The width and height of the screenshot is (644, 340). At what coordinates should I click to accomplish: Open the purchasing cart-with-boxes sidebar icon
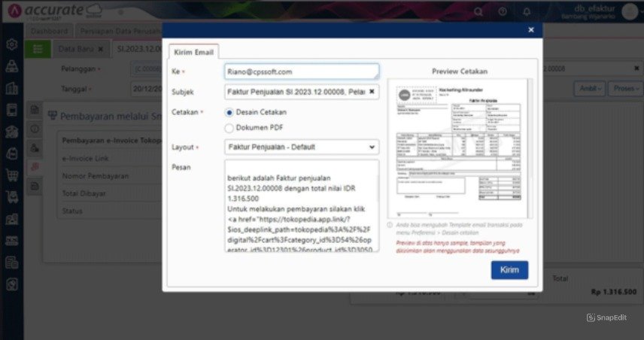pyautogui.click(x=12, y=197)
